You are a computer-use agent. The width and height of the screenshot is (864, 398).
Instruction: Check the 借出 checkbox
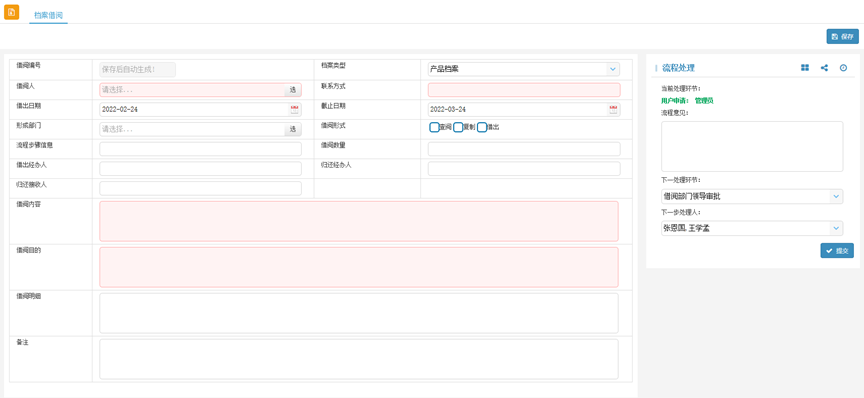tap(482, 127)
